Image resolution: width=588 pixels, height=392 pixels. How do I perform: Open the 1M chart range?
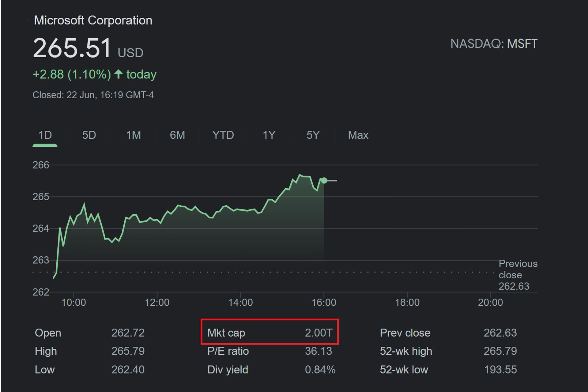pos(134,135)
